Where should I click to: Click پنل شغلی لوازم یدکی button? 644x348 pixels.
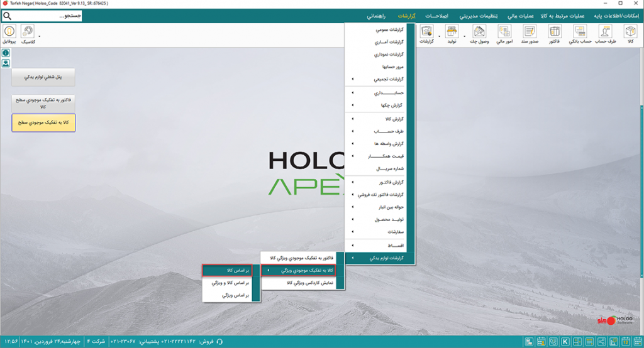43,77
